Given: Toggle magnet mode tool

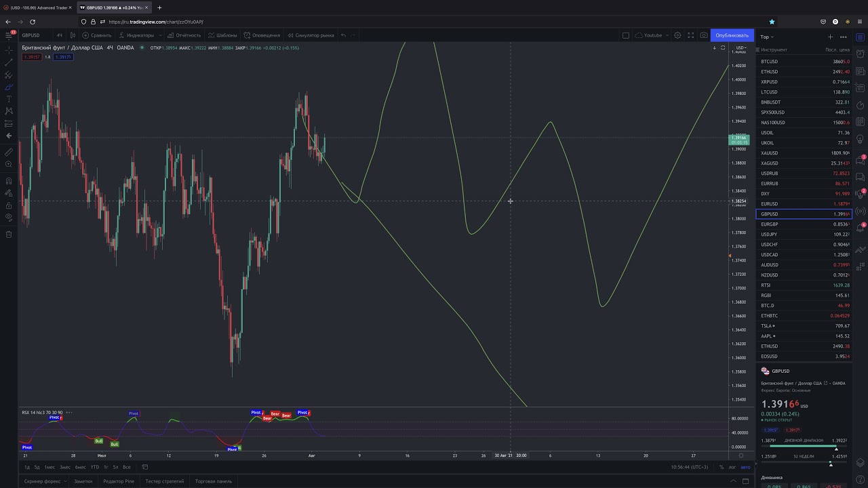Looking at the screenshot, I should (9, 181).
